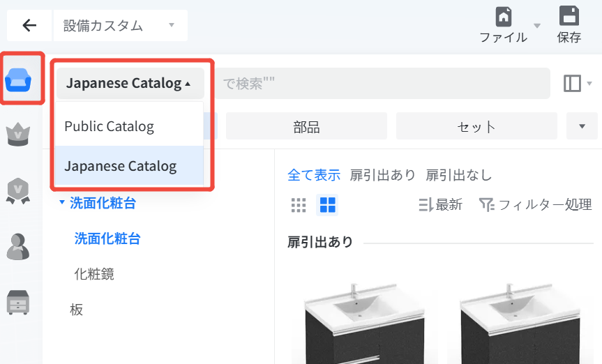Switch to the 部品 tab
This screenshot has width=602, height=364.
pos(306,126)
